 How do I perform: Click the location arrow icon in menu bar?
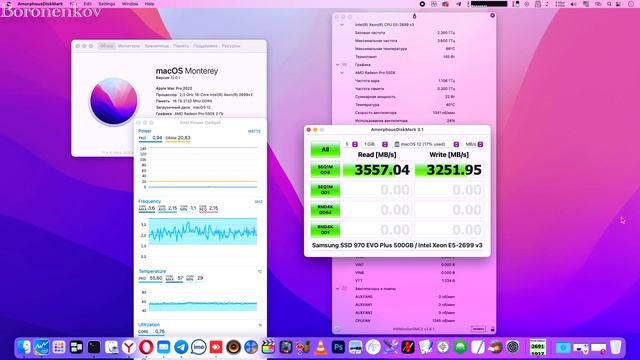click(458, 4)
